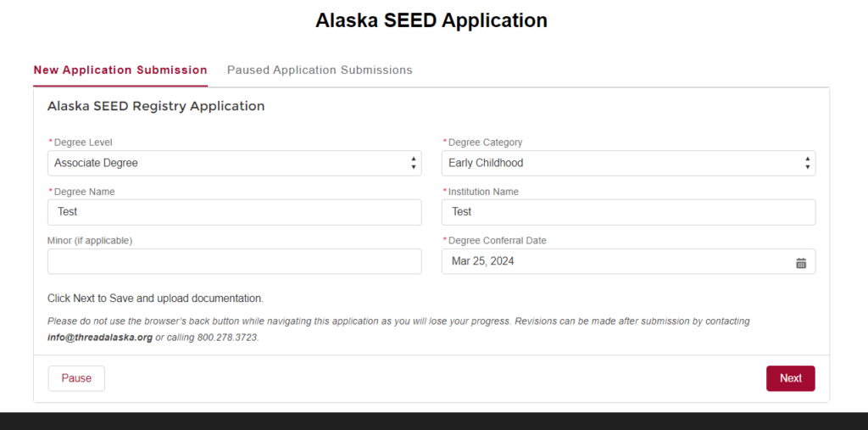Switch to New Application Submission tab
The image size is (868, 430).
120,70
